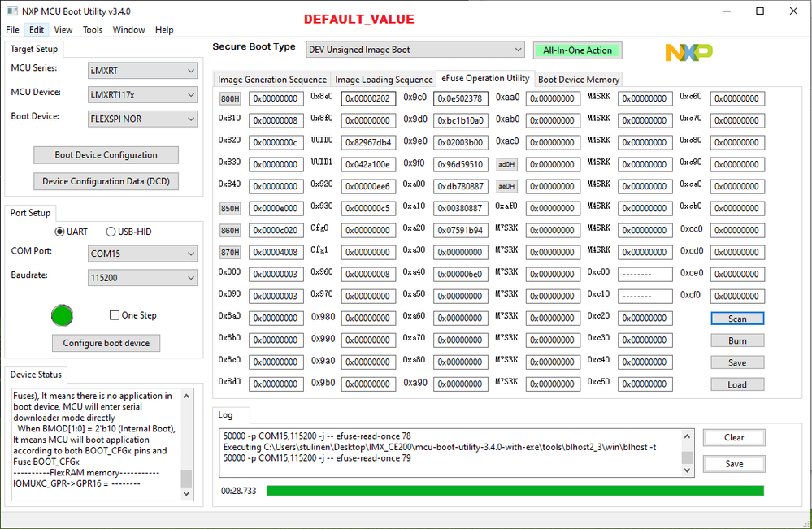Clear the log with Clear button

point(734,437)
